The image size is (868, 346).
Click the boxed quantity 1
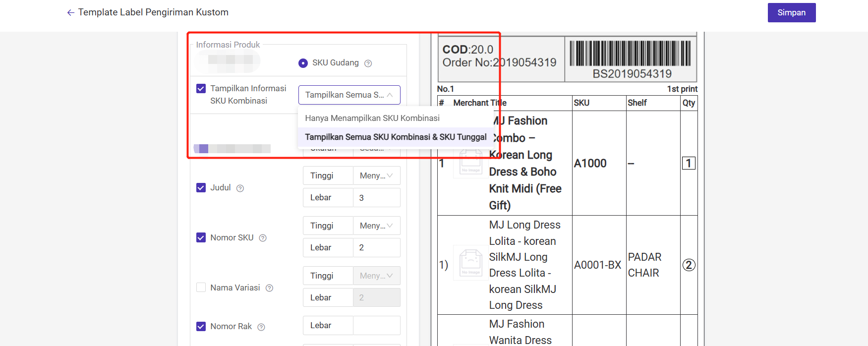689,164
